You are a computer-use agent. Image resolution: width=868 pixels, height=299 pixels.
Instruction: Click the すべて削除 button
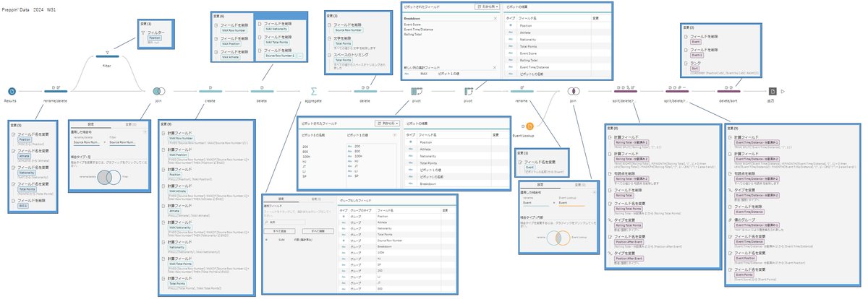(x=318, y=231)
